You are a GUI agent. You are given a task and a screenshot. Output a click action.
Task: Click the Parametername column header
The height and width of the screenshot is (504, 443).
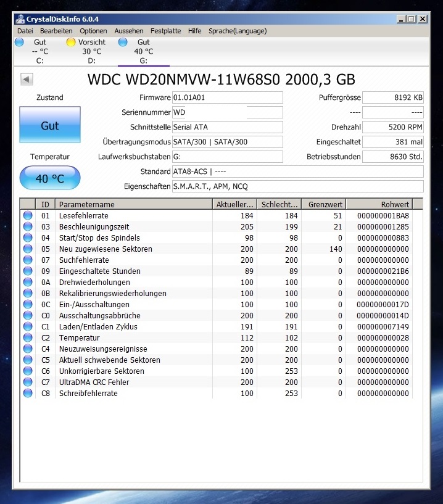click(x=134, y=204)
